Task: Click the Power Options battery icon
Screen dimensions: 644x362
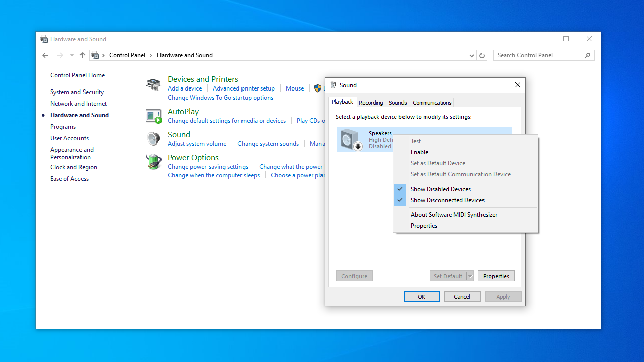Action: pos(153,162)
